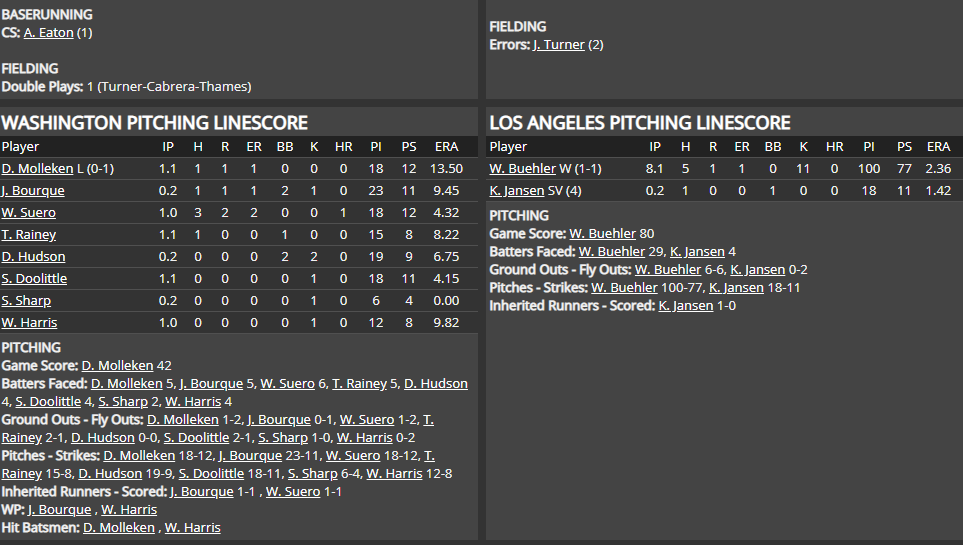Select K. Jansen in Los Angeles table row

(516, 191)
